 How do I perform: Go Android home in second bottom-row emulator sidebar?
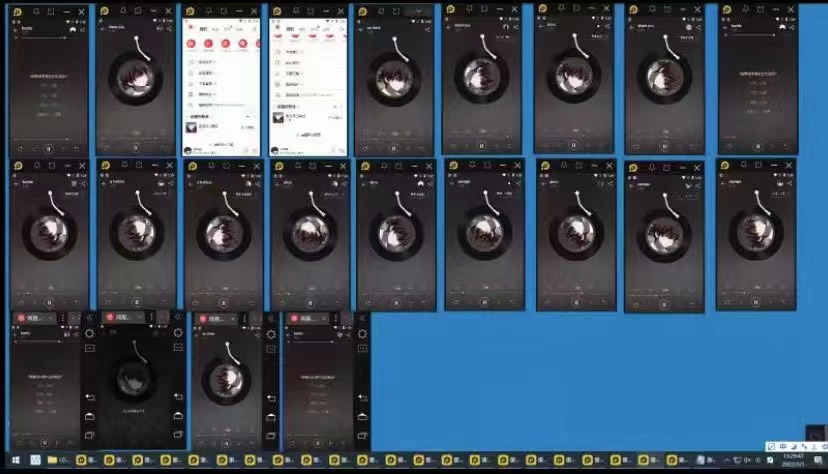[x=178, y=415]
